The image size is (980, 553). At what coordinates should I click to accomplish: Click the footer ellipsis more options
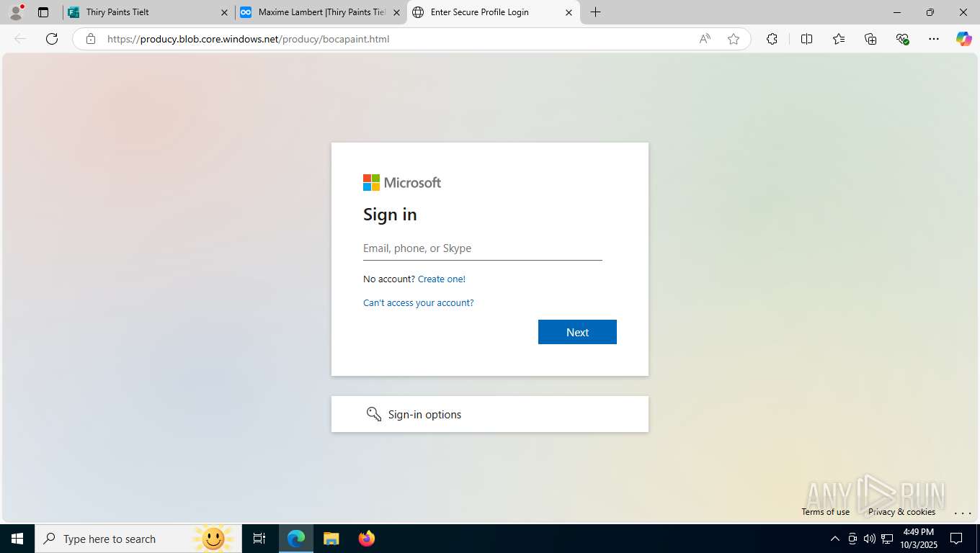(963, 513)
